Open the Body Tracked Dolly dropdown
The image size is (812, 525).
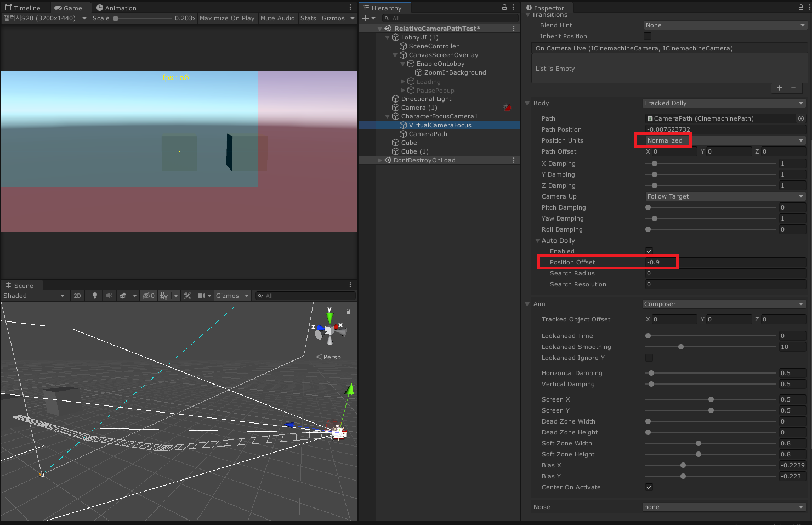(724, 103)
